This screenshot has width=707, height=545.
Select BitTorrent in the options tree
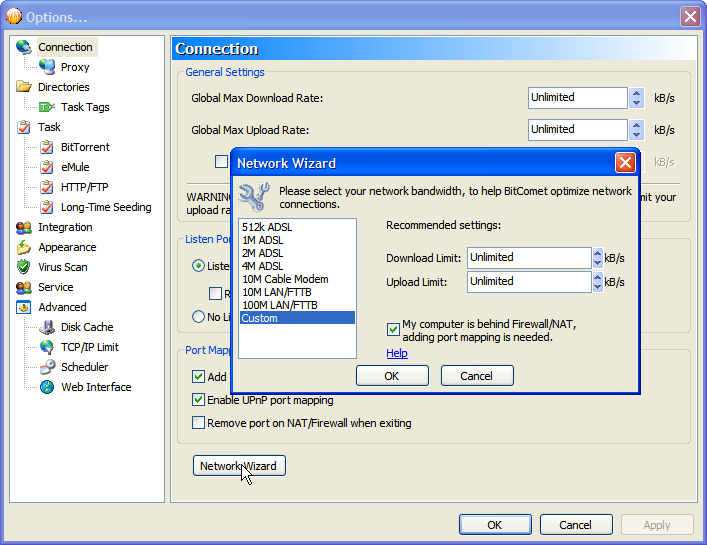click(x=85, y=147)
